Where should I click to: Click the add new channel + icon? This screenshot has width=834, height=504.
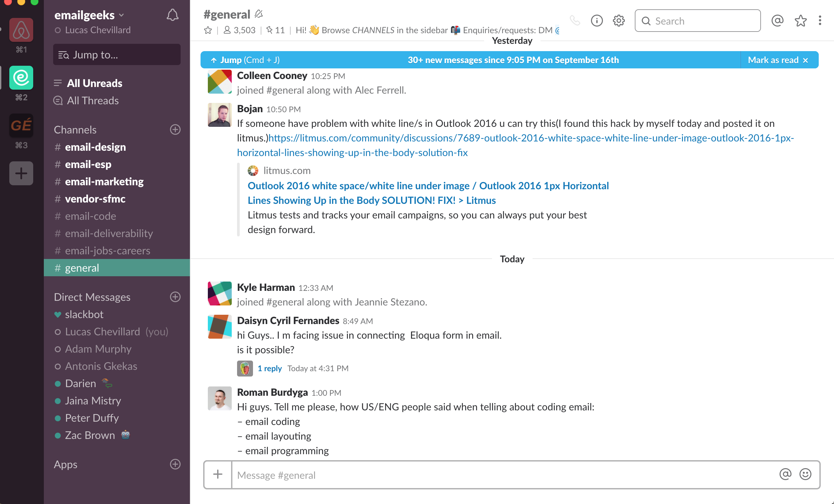coord(176,129)
